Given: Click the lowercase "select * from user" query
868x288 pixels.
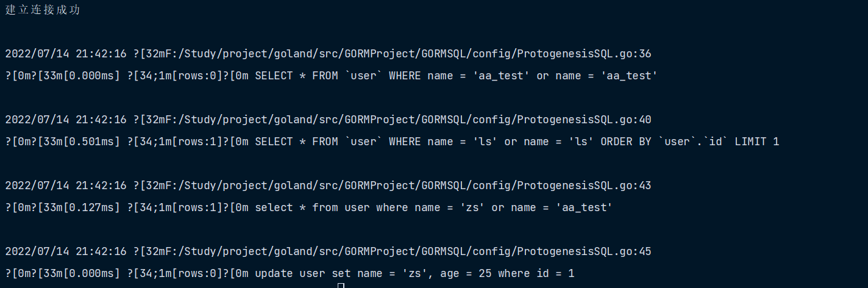Looking at the screenshot, I should 433,207.
